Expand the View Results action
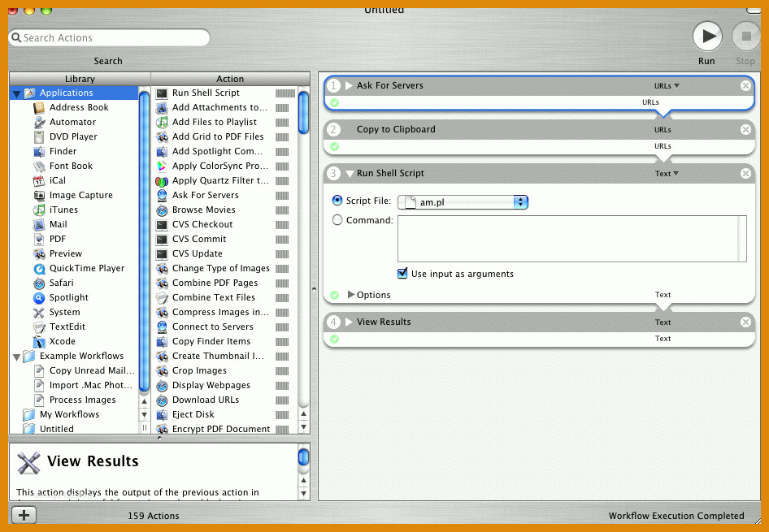This screenshot has width=769, height=532. point(349,322)
